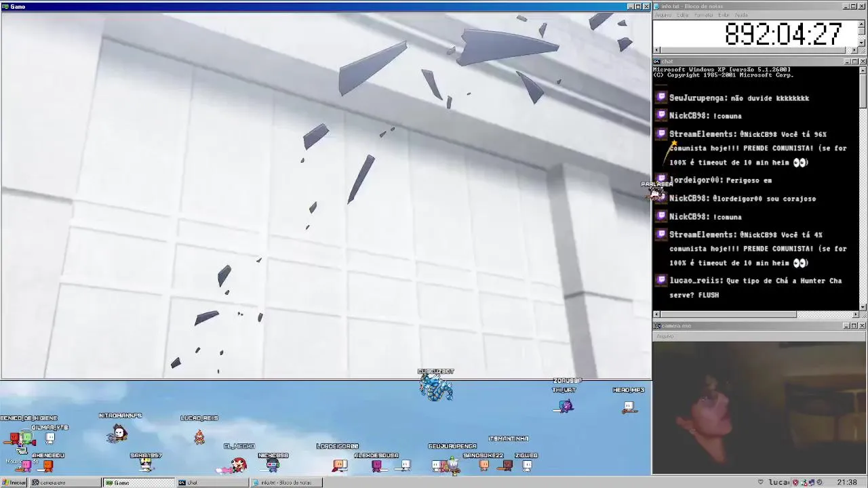Click the ITSMANTINHA name label
Image resolution: width=868 pixels, height=488 pixels.
click(508, 439)
